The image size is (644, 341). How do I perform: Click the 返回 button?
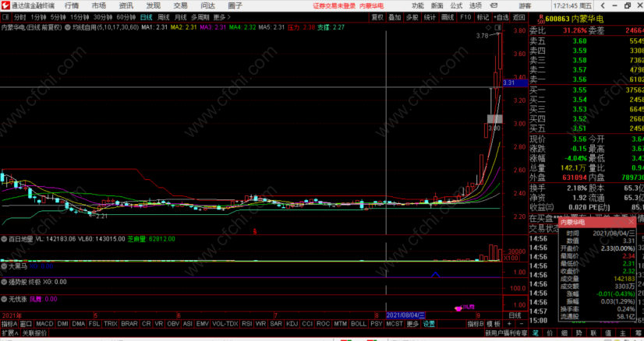point(519,17)
